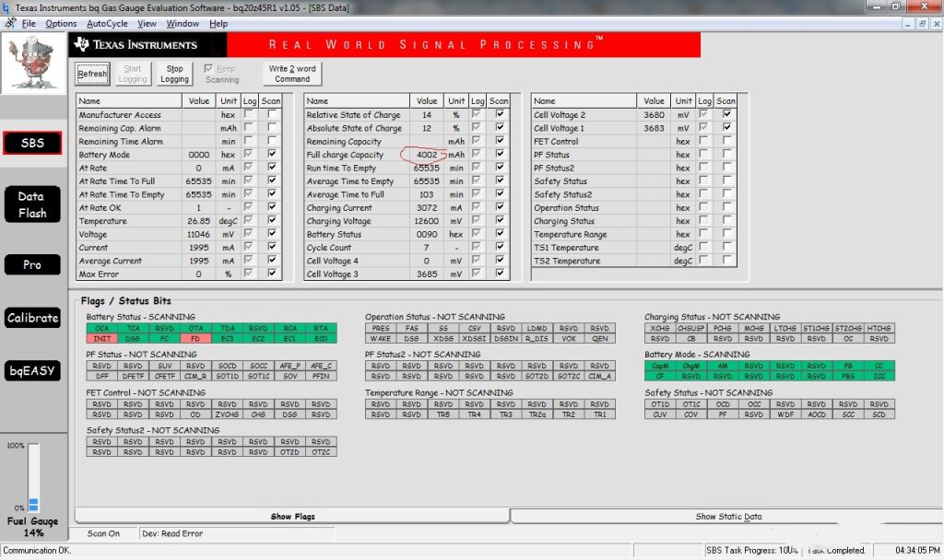Screen dimensions: 944x560
Task: Open the File menu
Action: (29, 23)
